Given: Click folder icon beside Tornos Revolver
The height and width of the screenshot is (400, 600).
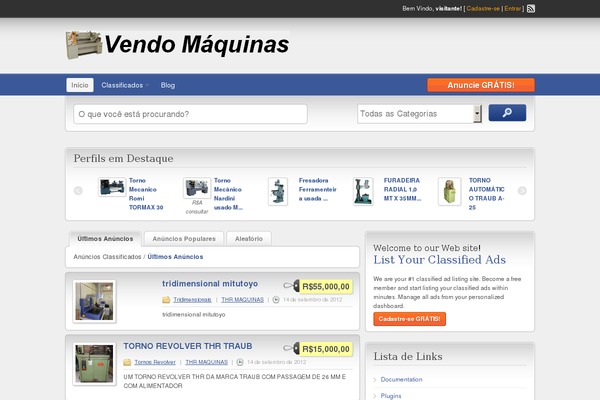Looking at the screenshot, I should tap(127, 362).
